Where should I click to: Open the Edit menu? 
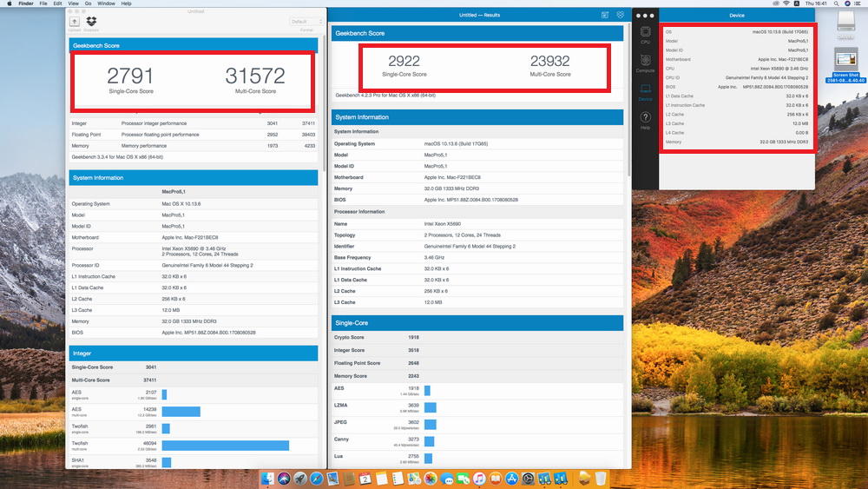(x=57, y=3)
